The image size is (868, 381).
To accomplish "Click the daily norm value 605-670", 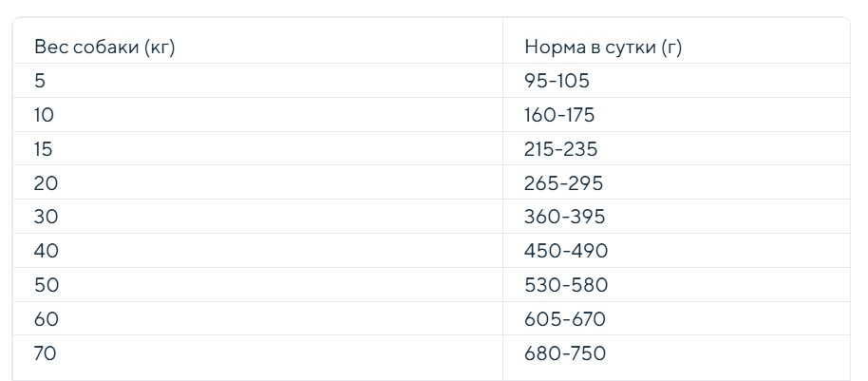I will tap(565, 319).
